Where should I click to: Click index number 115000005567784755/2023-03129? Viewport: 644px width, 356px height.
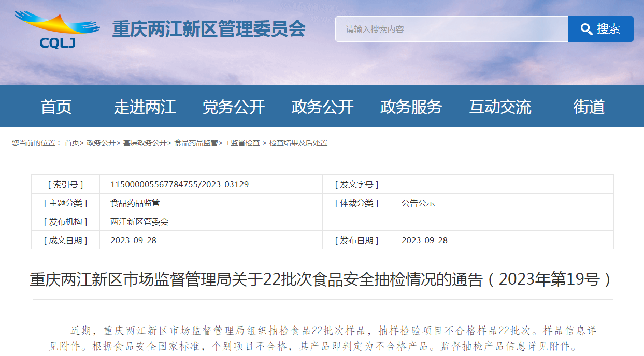coord(179,184)
